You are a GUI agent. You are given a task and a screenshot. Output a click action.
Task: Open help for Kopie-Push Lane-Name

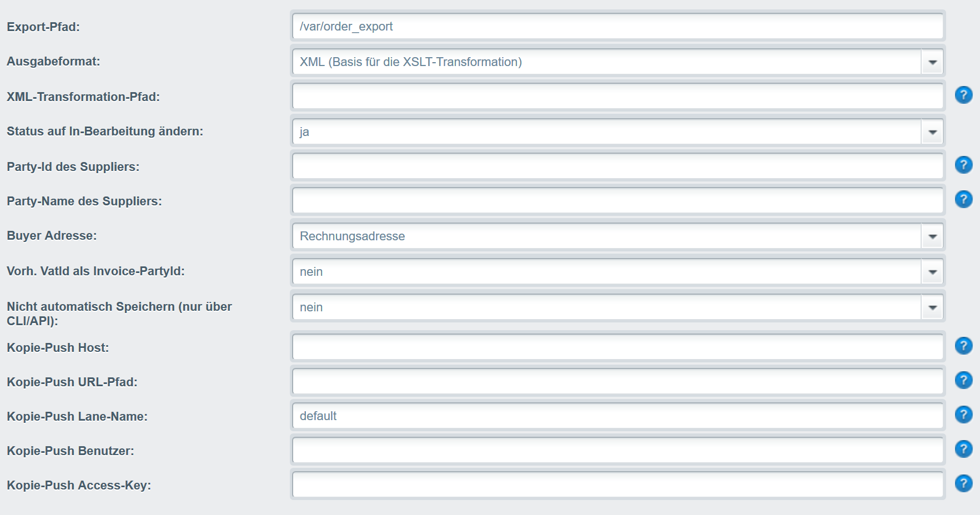click(x=963, y=415)
